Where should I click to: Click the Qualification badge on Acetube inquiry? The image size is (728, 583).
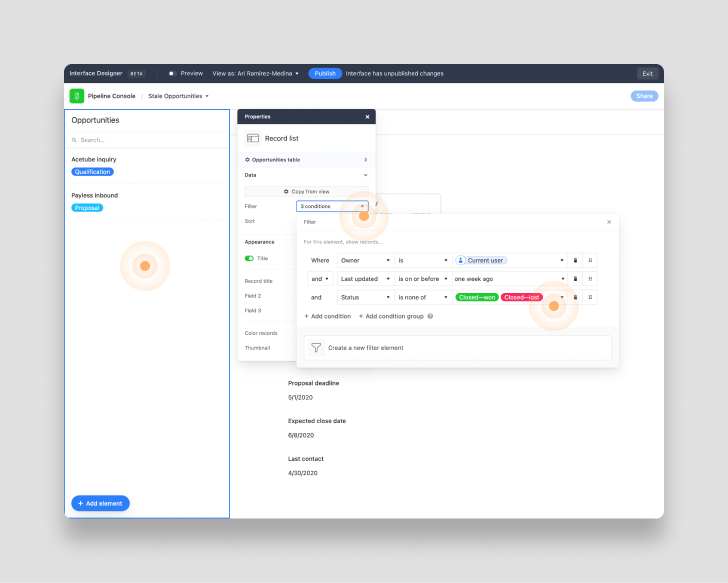pyautogui.click(x=92, y=172)
